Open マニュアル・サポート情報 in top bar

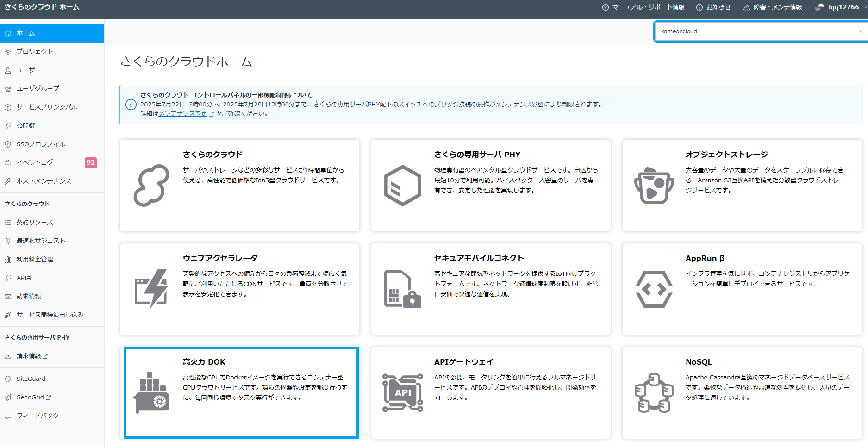[643, 7]
